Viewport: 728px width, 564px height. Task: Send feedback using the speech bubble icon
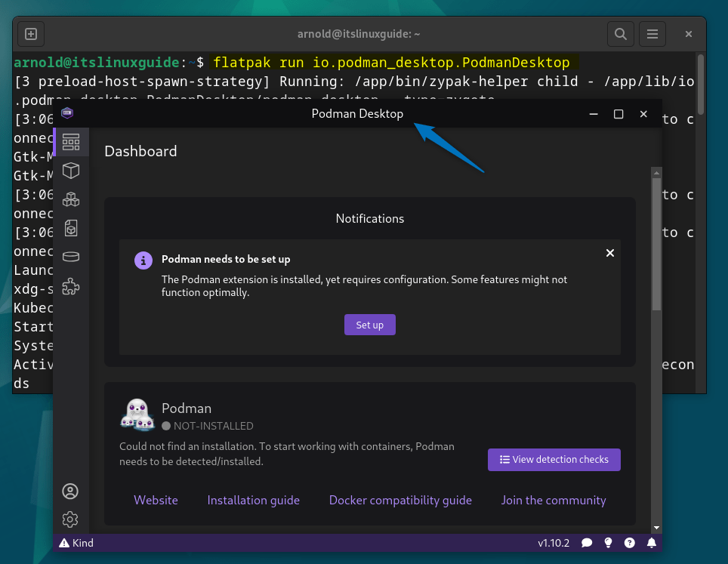point(587,542)
